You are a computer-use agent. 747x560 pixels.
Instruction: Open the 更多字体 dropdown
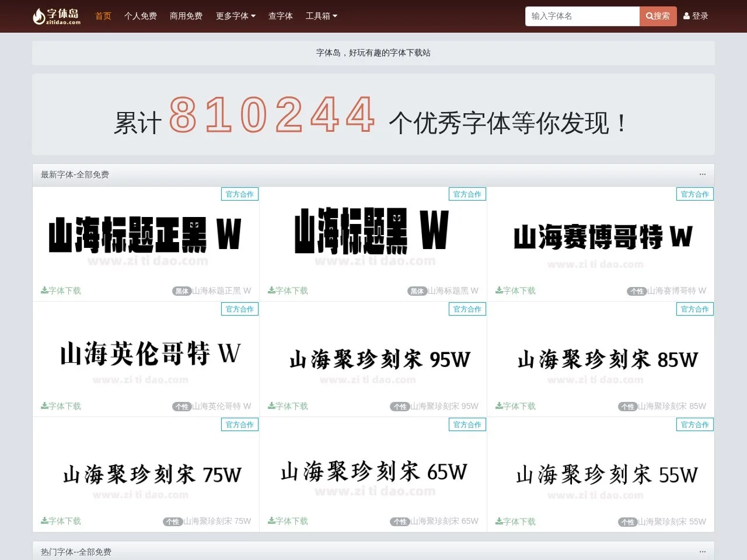[235, 16]
